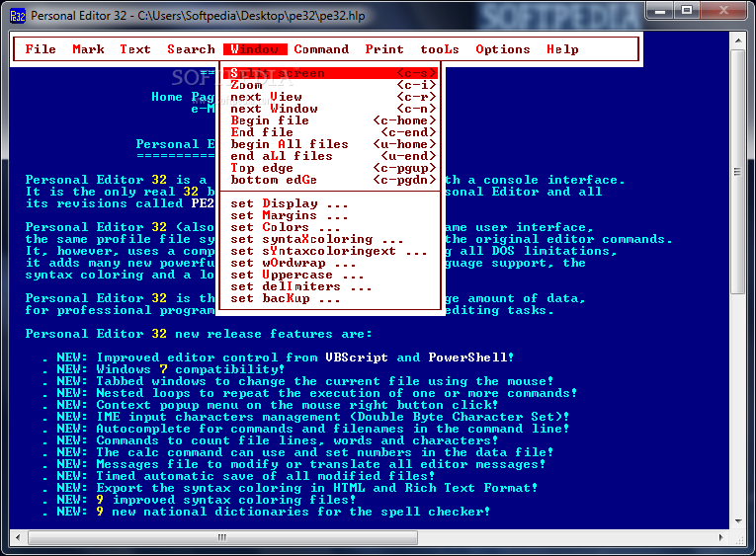The image size is (756, 556).
Task: Open set wOrdwrap settings
Action: point(330,263)
